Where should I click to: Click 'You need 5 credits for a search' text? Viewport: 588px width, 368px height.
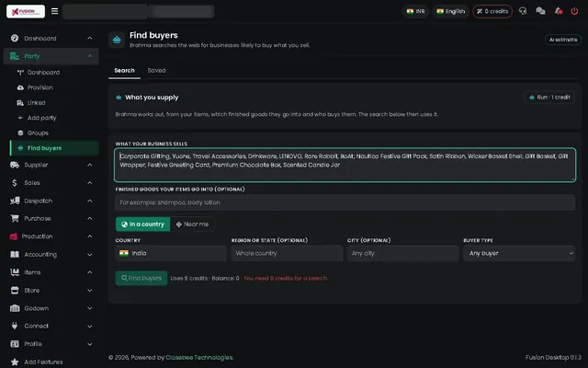285,278
